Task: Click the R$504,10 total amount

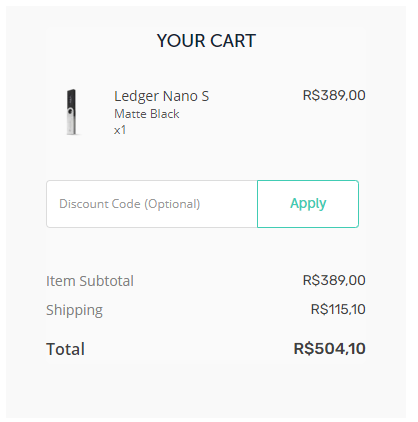Action: tap(329, 349)
